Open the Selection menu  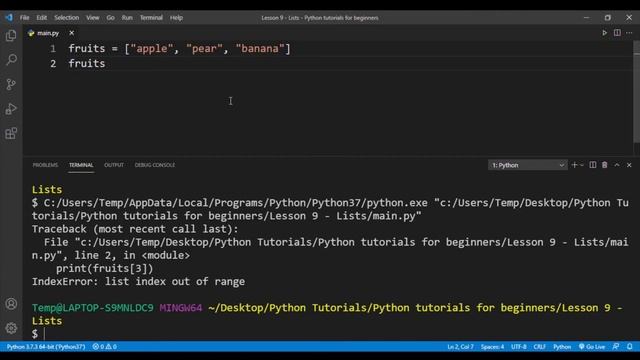coord(67,18)
